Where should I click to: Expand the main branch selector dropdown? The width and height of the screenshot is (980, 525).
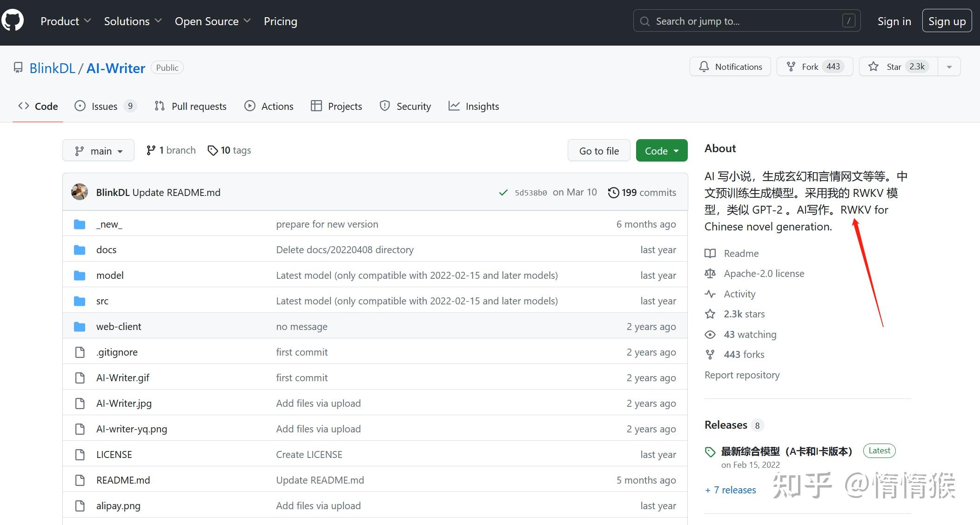98,151
